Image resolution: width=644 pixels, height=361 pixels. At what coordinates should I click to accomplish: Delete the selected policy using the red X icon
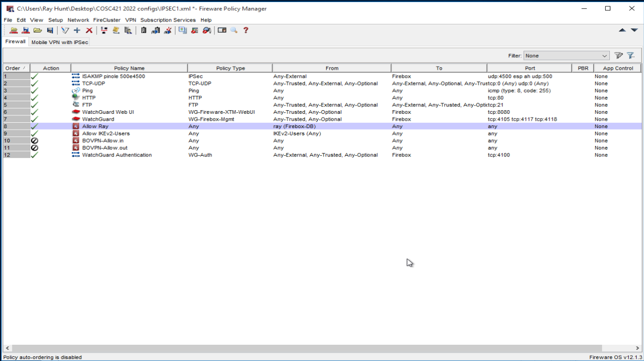click(89, 30)
